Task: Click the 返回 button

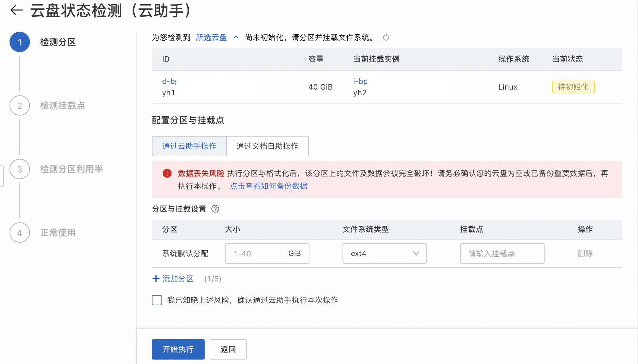Action: click(228, 349)
